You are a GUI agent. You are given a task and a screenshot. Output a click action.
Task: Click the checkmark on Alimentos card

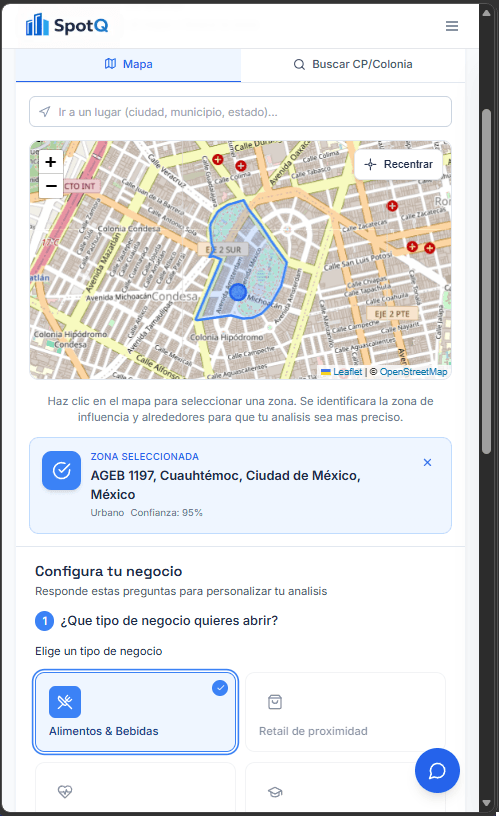point(220,688)
